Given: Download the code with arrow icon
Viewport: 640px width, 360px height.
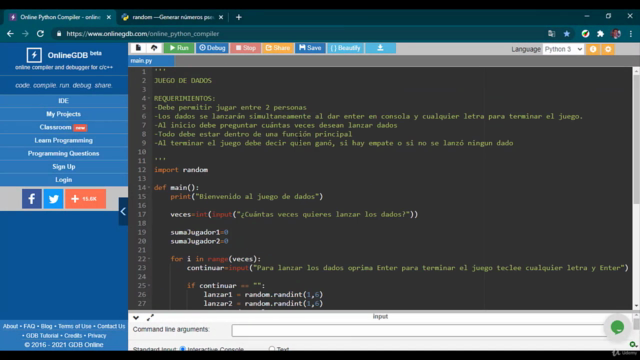Looking at the screenshot, I should tap(380, 48).
